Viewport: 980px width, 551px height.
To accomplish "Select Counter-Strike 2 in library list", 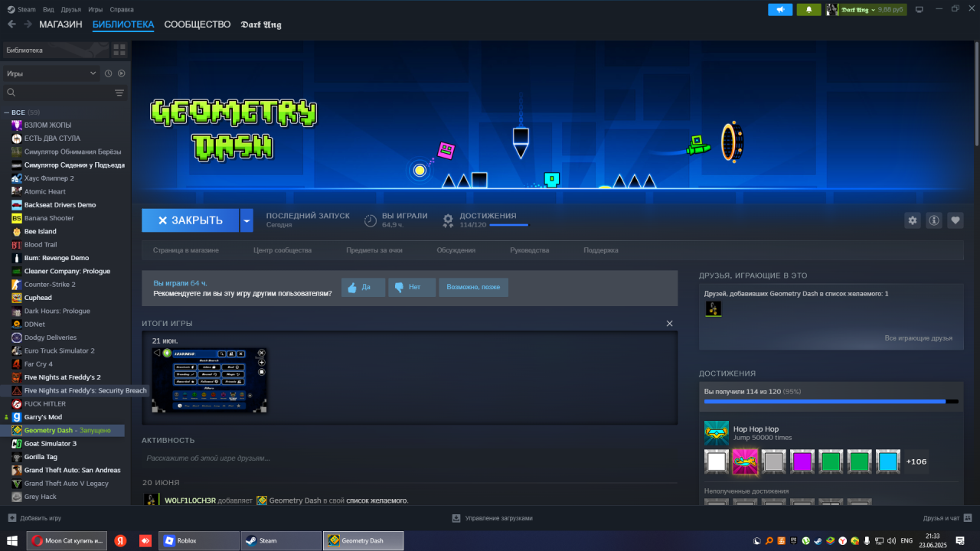I will click(50, 284).
